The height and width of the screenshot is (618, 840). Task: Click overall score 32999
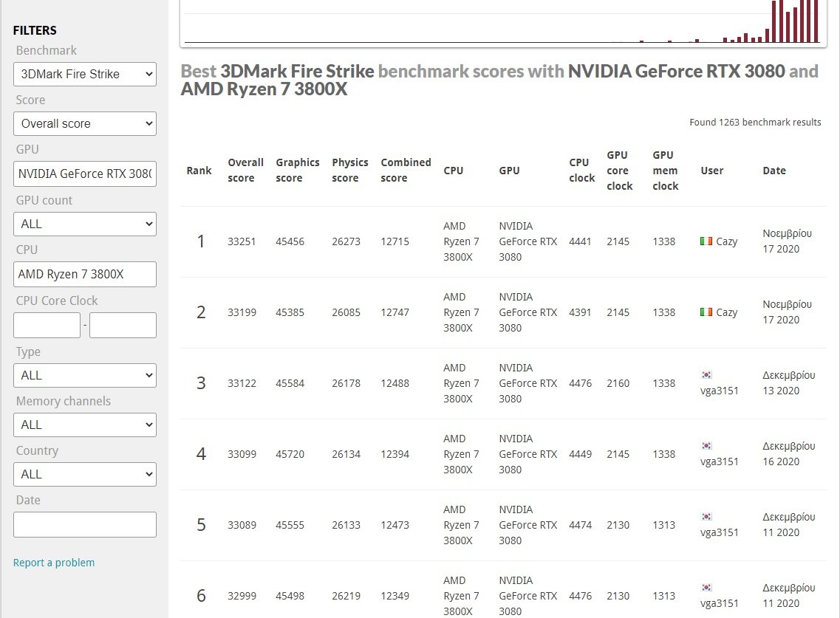tap(242, 596)
